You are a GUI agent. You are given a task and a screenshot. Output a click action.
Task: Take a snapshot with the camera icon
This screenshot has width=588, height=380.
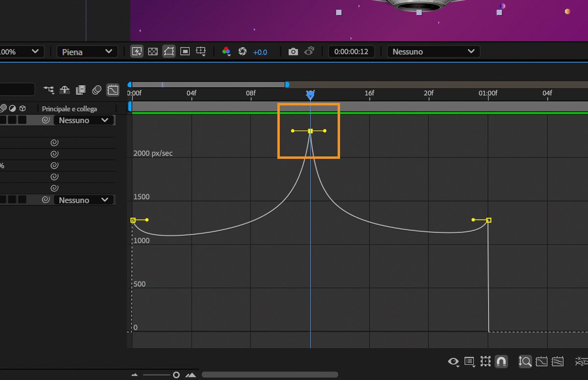[x=293, y=51]
